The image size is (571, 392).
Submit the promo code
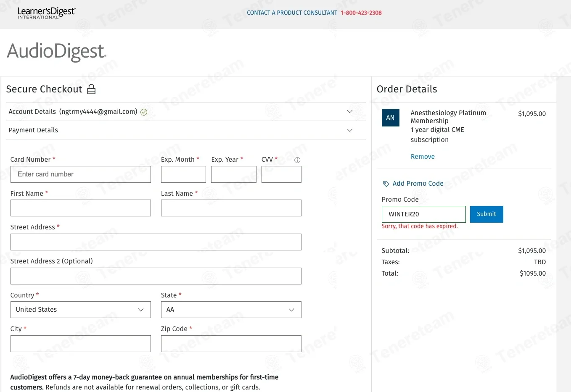tap(486, 214)
